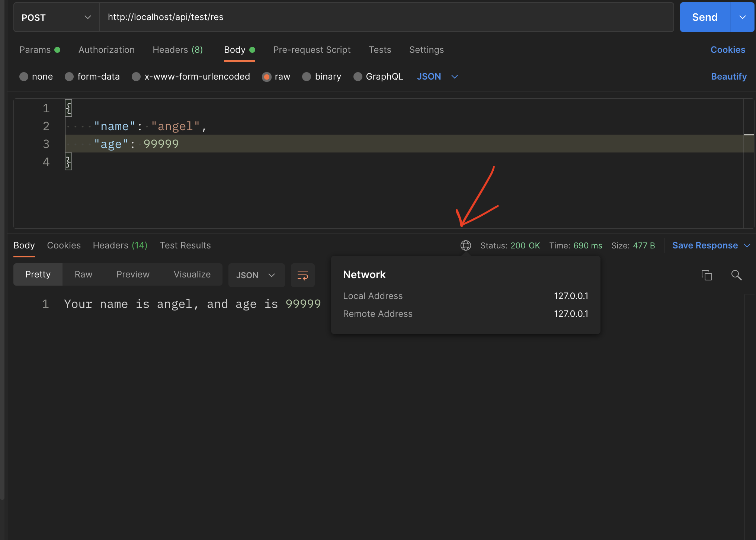Toggle the wrap lines icon

[x=302, y=275]
